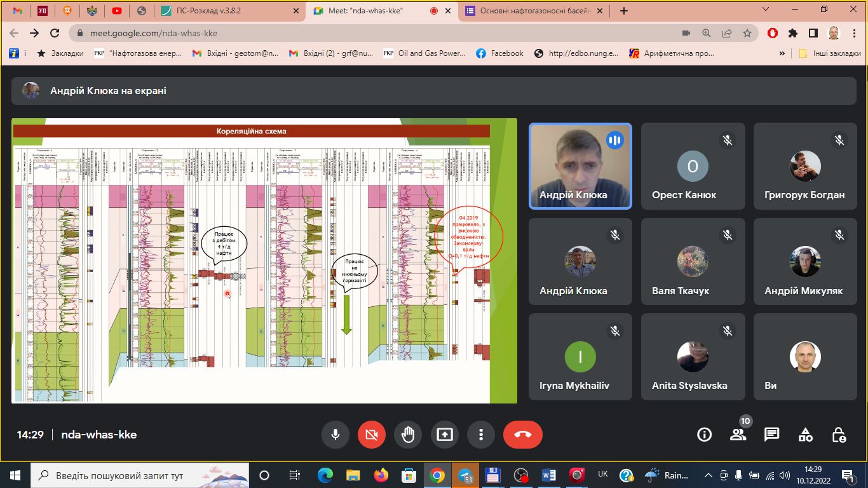Select Андрій Микуляк participant tile
The width and height of the screenshot is (868, 488).
(x=804, y=261)
